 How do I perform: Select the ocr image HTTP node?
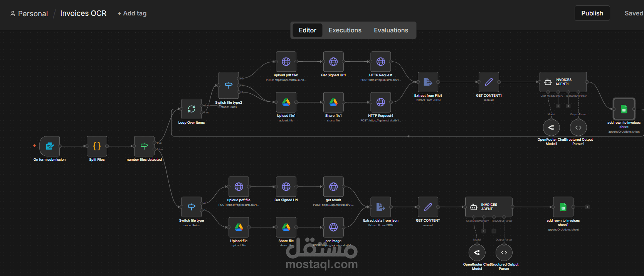333,227
